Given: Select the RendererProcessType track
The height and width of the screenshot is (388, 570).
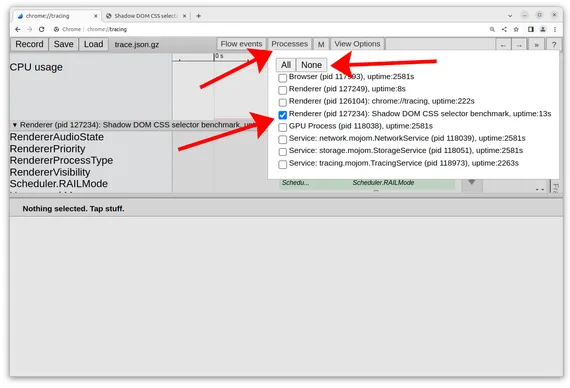Looking at the screenshot, I should tap(61, 160).
